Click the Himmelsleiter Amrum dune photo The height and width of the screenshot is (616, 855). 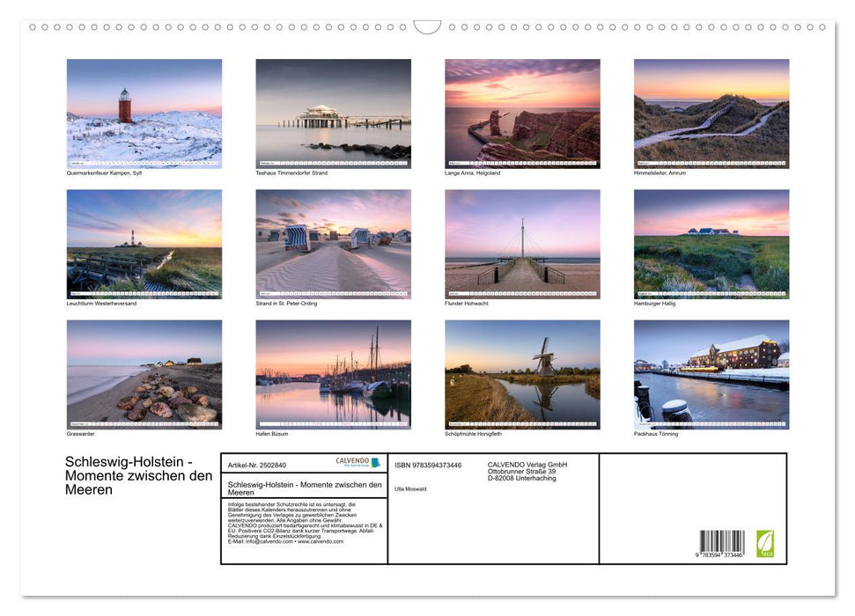click(711, 114)
